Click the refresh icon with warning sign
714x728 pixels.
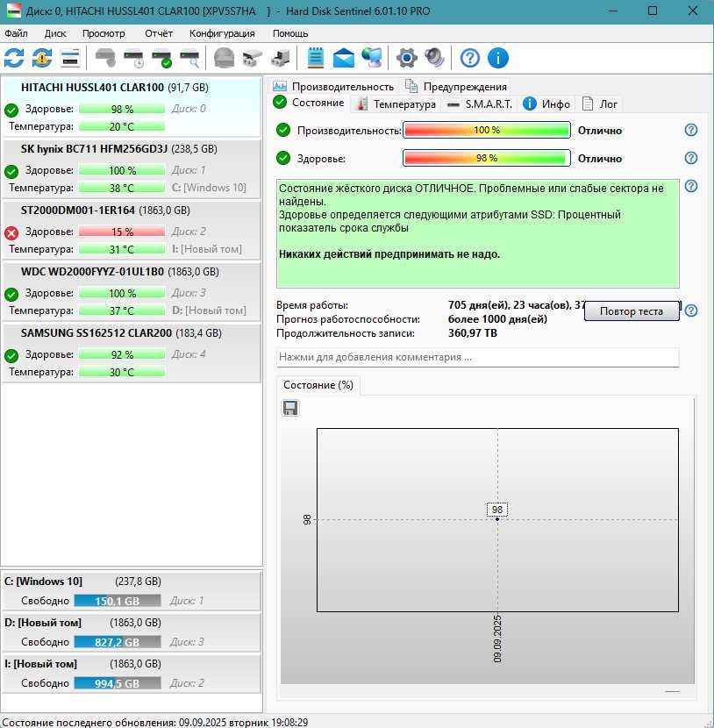(x=42, y=58)
